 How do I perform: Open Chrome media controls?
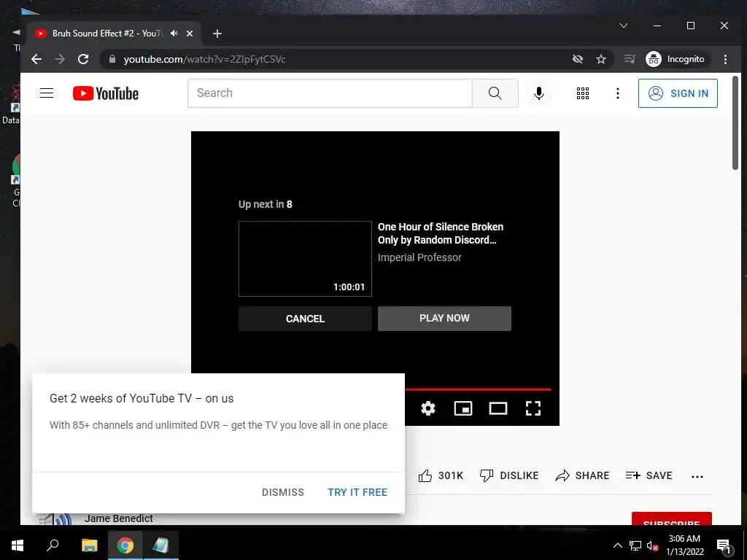(630, 59)
